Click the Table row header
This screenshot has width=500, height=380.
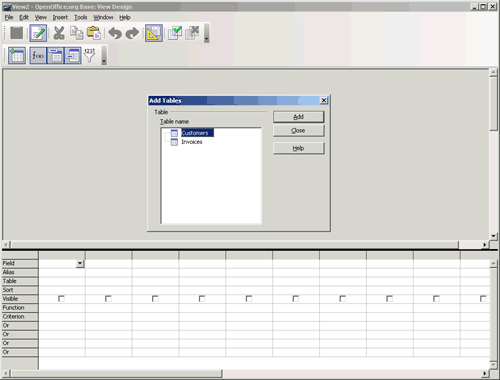20,281
